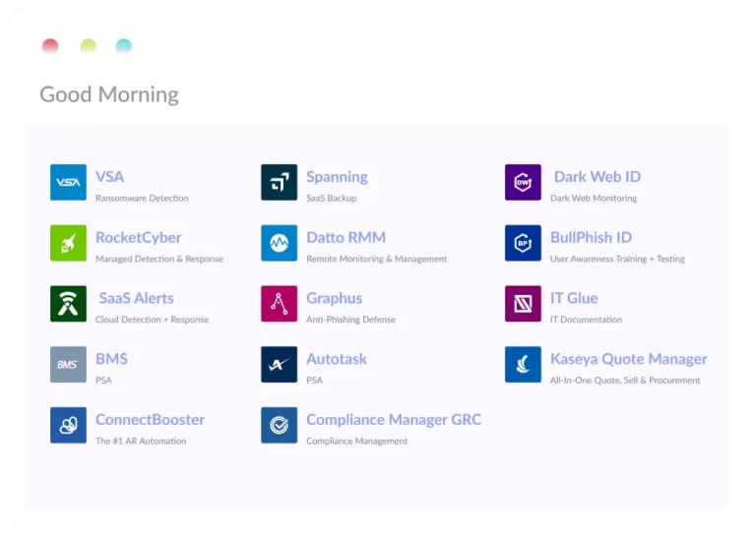
Task: Click the Graphus pink icon
Action: (279, 304)
